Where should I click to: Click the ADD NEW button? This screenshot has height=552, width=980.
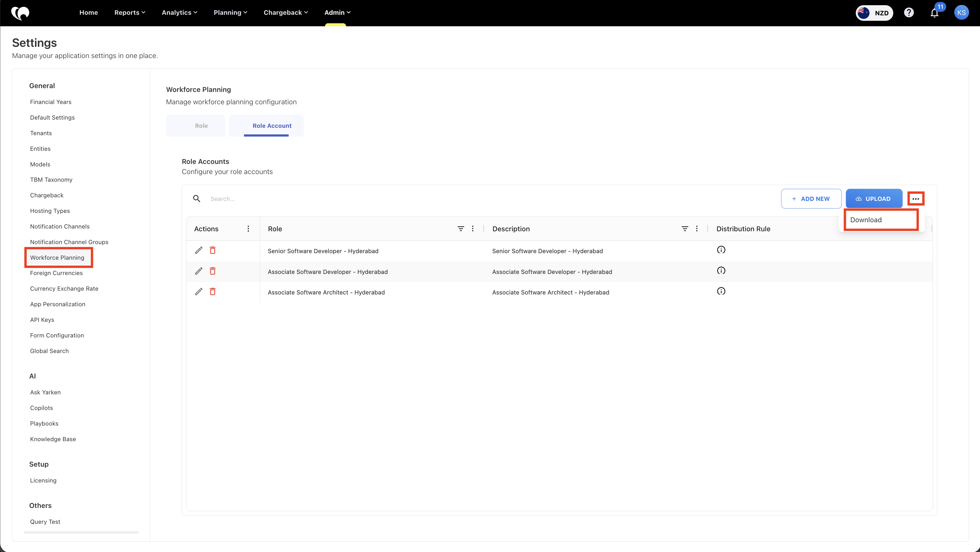(x=811, y=199)
